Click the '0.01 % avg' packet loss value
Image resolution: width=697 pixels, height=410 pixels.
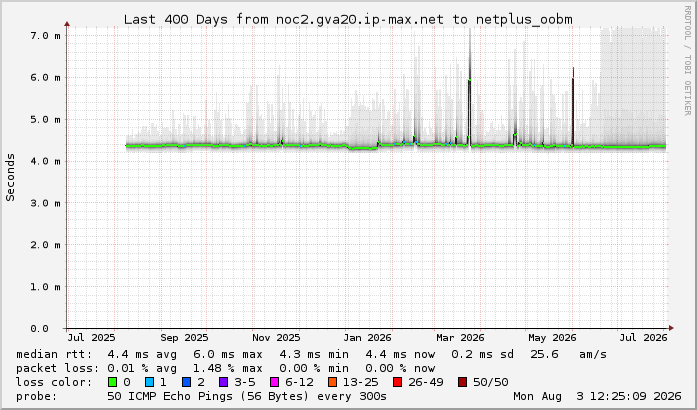[142, 368]
